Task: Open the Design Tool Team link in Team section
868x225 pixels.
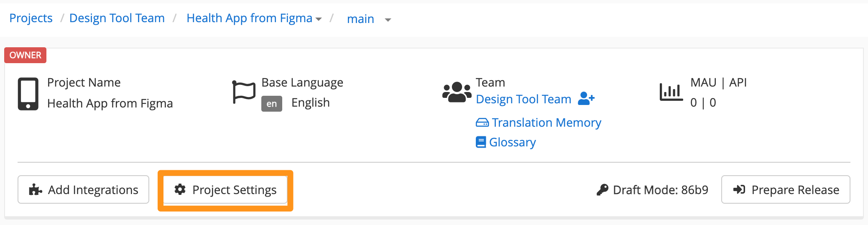Action: (x=523, y=99)
